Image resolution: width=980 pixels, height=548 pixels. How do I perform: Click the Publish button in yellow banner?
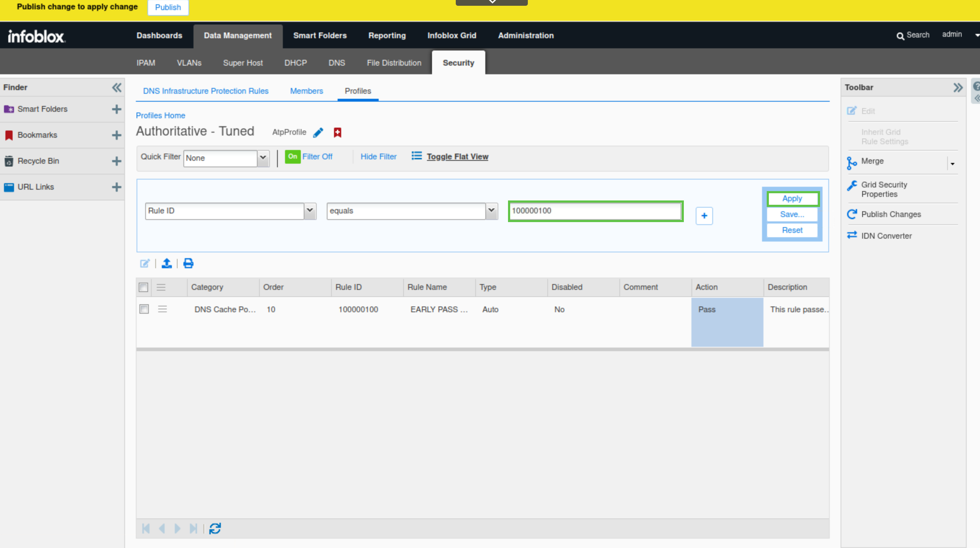pos(168,7)
